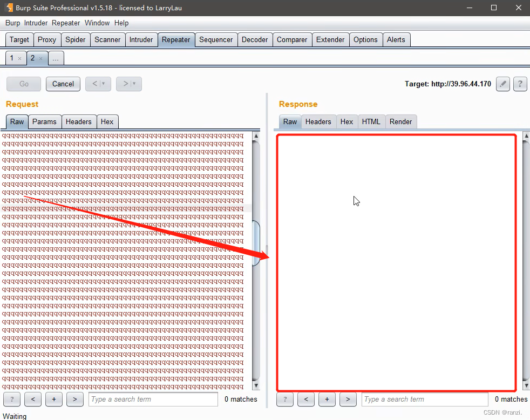Click the pencil edit target icon
This screenshot has height=420, width=530.
pos(503,84)
